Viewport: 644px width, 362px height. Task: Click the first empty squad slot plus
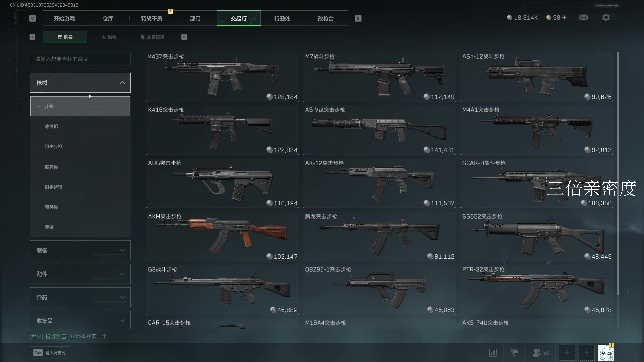(567, 353)
